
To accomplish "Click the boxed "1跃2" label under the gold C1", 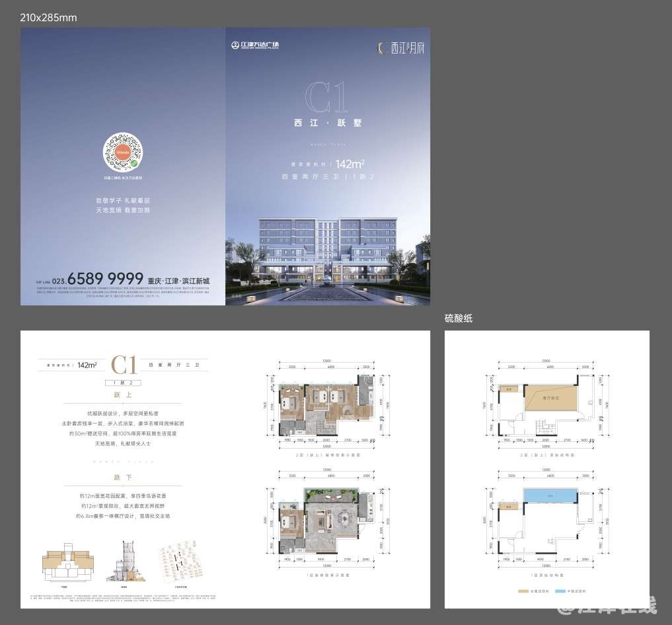I will pyautogui.click(x=123, y=383).
